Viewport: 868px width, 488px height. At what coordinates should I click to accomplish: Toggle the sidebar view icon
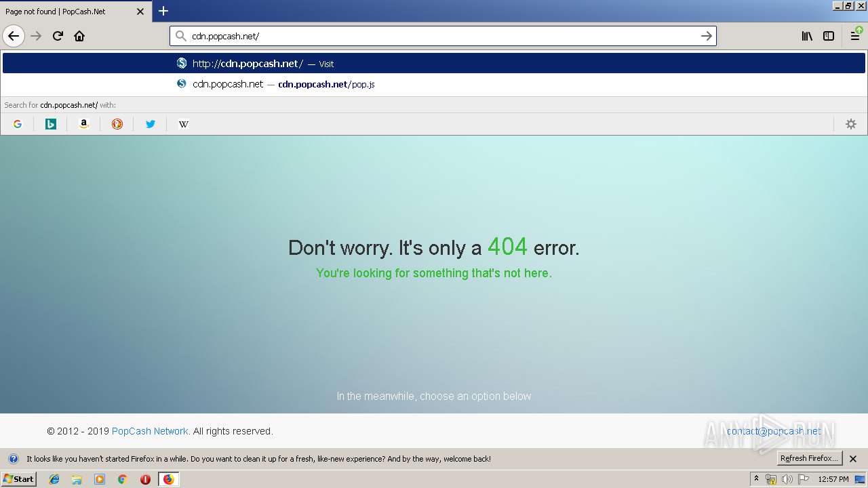[x=829, y=36]
